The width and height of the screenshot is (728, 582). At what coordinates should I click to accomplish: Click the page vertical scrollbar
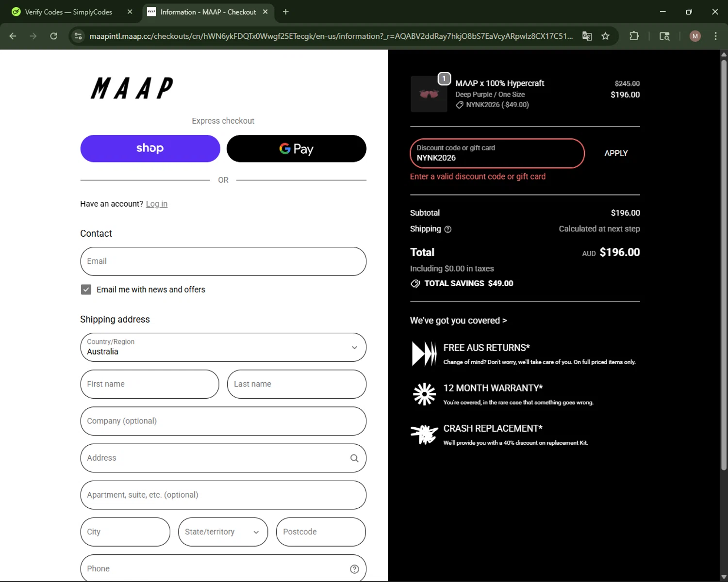click(724, 264)
